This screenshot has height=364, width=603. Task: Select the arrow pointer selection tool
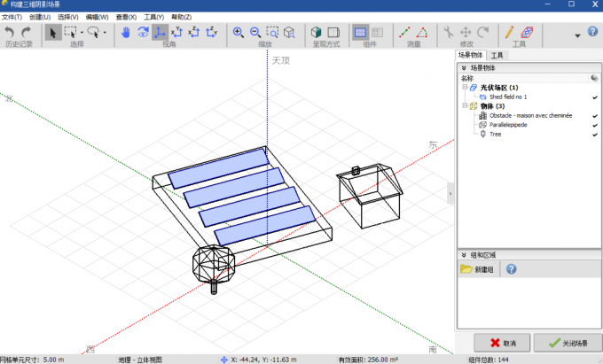[52, 33]
